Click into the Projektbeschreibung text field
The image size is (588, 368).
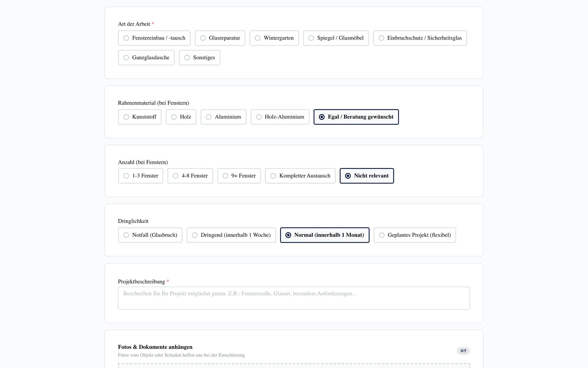pyautogui.click(x=294, y=298)
